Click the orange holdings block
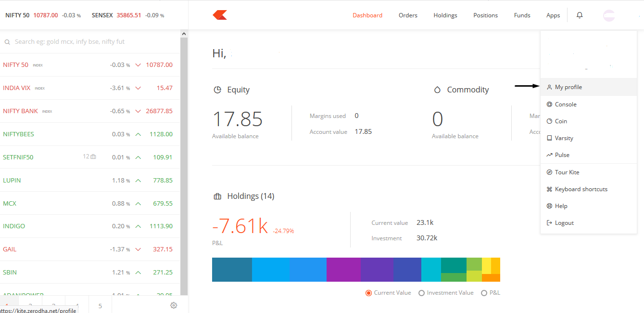Screen dimensions: 644x313 pos(491,278)
